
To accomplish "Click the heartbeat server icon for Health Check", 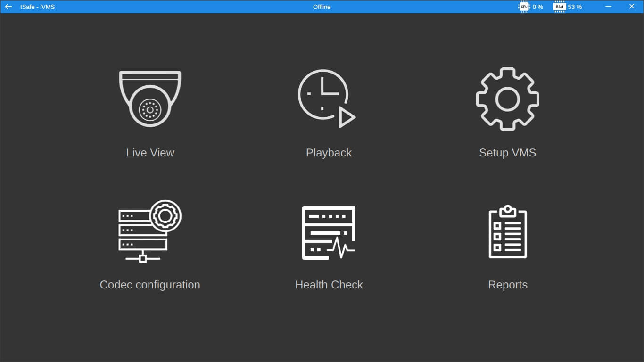I will pyautogui.click(x=329, y=232).
